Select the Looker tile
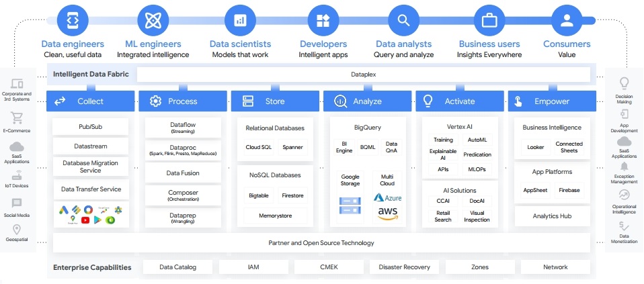The image size is (644, 284). 535,147
